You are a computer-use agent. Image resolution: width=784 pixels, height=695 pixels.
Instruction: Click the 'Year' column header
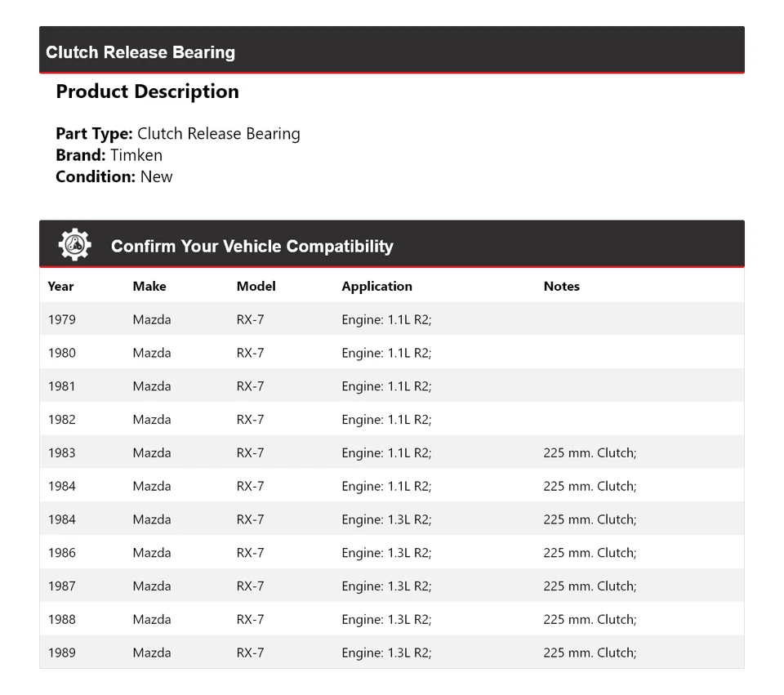point(60,286)
